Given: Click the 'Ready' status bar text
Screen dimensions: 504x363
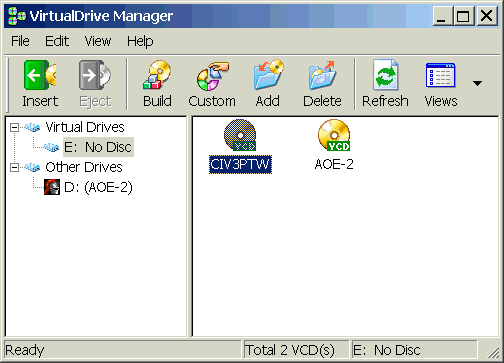Looking at the screenshot, I should point(25,350).
